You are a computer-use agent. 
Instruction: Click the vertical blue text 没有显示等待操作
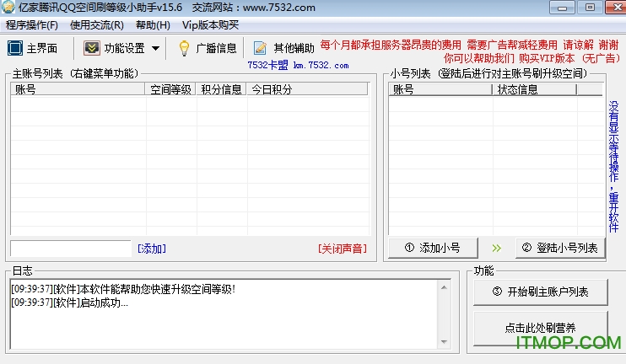pos(613,142)
